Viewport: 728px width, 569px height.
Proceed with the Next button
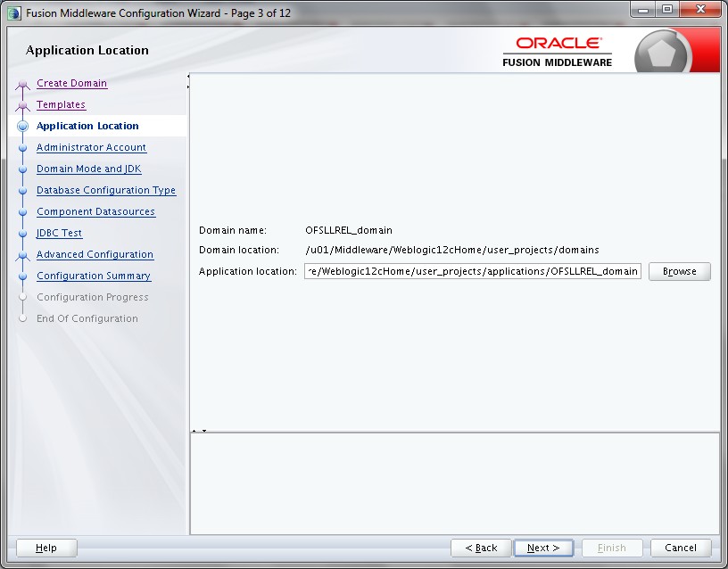[543, 548]
